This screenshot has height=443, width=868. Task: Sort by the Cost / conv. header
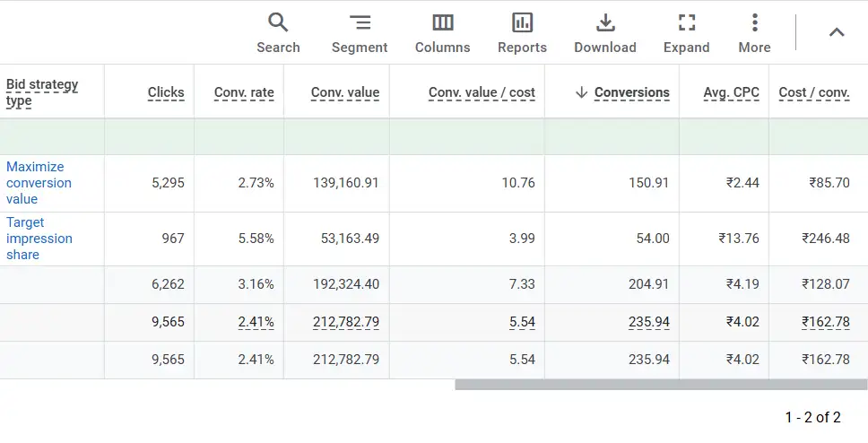click(814, 92)
